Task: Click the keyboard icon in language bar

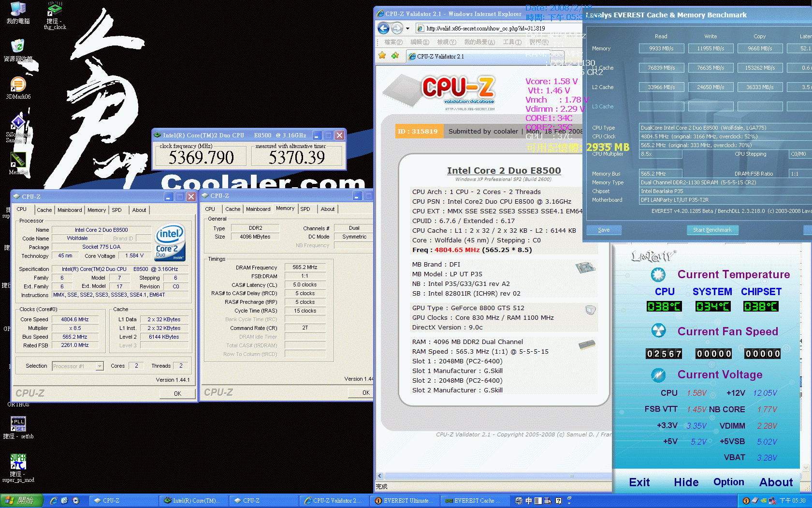Action: coord(519,501)
